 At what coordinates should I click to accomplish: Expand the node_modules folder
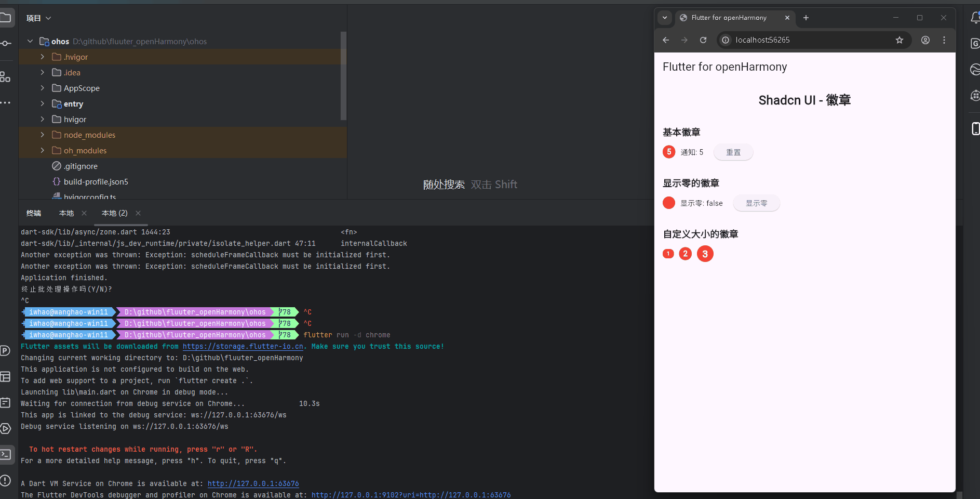(43, 135)
